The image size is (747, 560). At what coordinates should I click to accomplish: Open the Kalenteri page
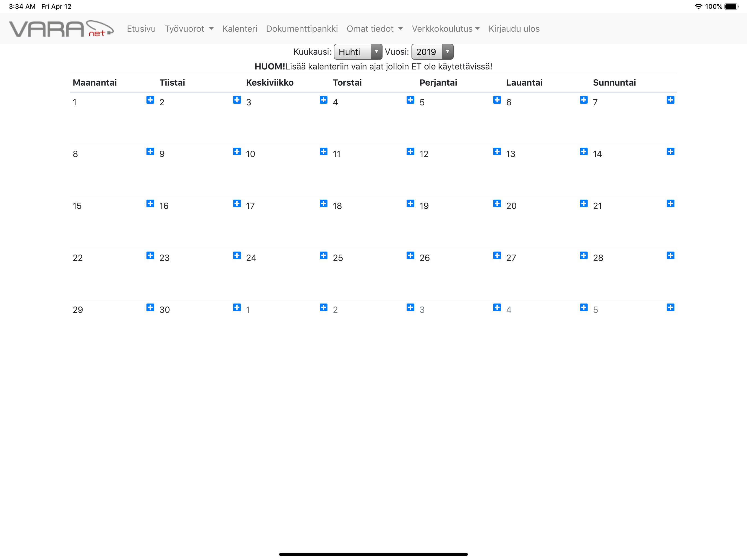pos(240,29)
